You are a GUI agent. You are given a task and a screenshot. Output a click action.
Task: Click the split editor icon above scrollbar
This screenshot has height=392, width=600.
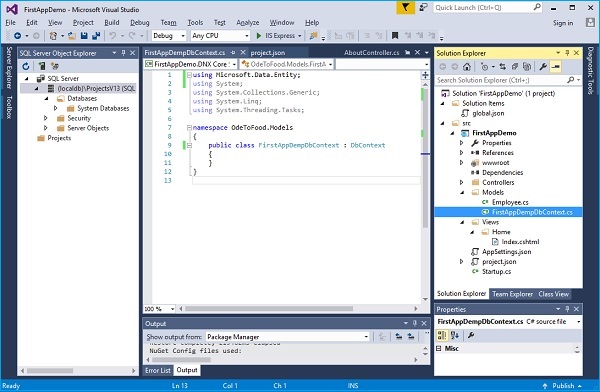coord(425,75)
